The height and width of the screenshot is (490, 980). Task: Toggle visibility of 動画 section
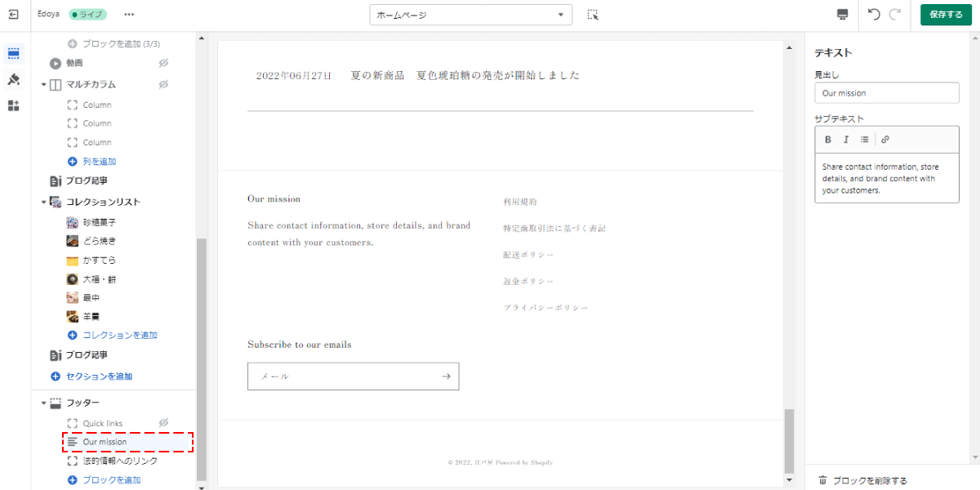(x=163, y=63)
